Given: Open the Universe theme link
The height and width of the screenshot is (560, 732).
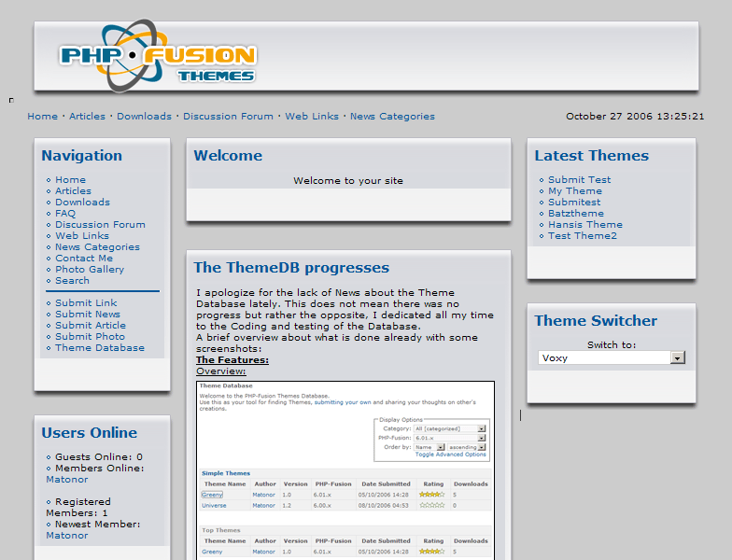Looking at the screenshot, I should [214, 506].
